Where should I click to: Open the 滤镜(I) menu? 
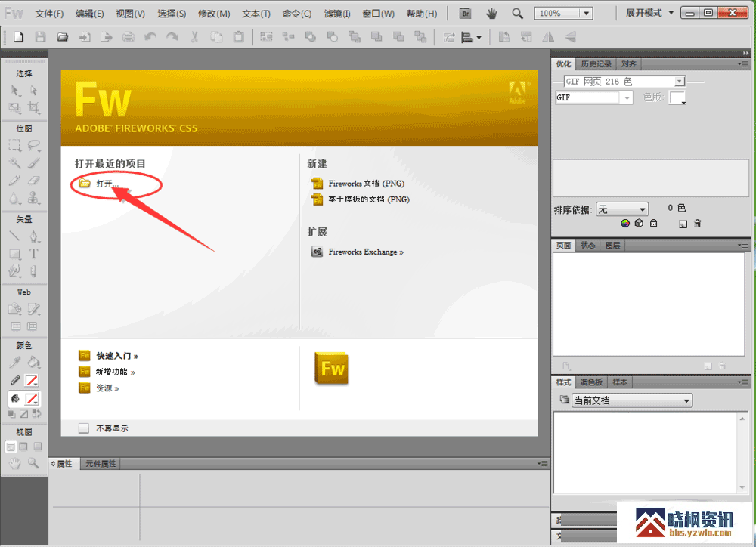click(x=337, y=14)
